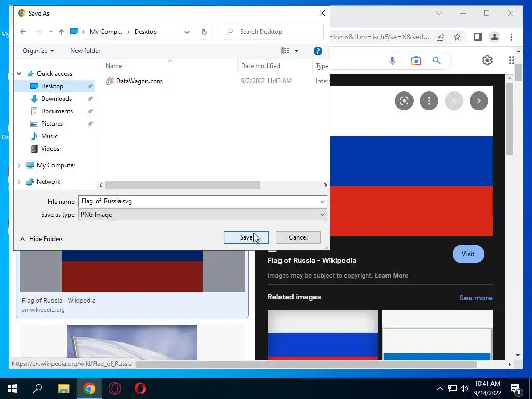Click Desktop in the breadcrumb path
Viewport: 532px width, 399px height.
(145, 32)
